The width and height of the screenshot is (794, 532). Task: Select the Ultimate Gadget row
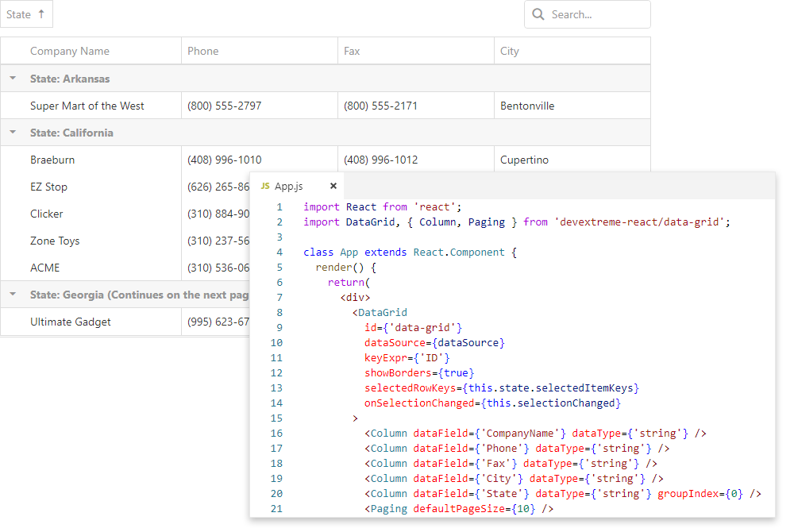point(71,322)
